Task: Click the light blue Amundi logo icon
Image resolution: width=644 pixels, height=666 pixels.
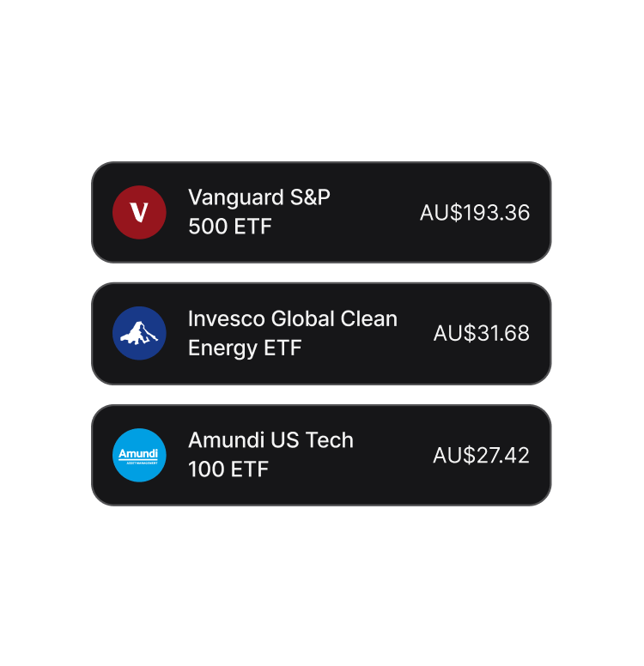Action: click(x=139, y=455)
